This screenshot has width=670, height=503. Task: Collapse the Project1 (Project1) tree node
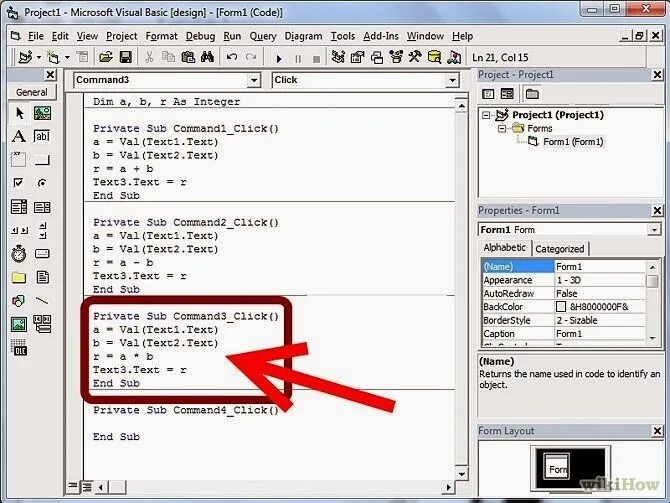click(x=486, y=115)
